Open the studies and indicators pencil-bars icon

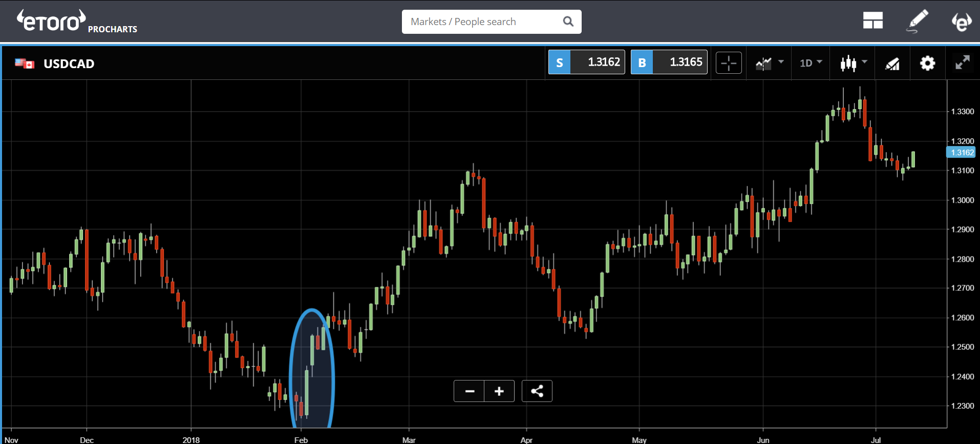[x=892, y=64]
